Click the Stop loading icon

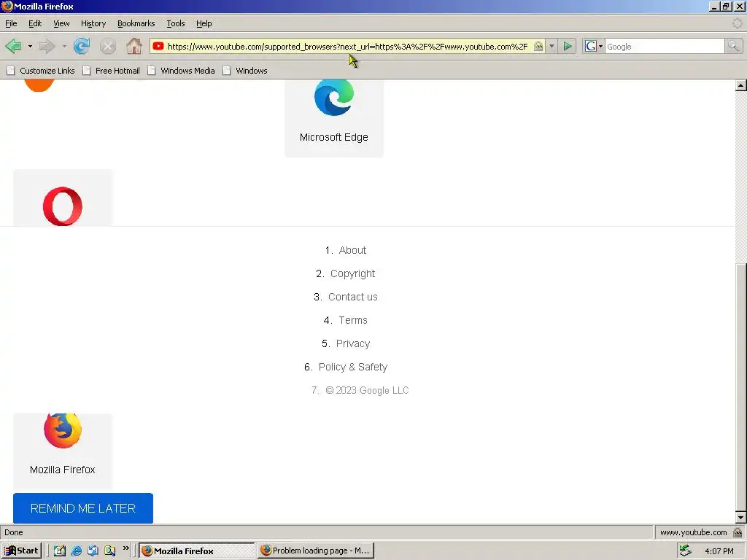pyautogui.click(x=108, y=46)
